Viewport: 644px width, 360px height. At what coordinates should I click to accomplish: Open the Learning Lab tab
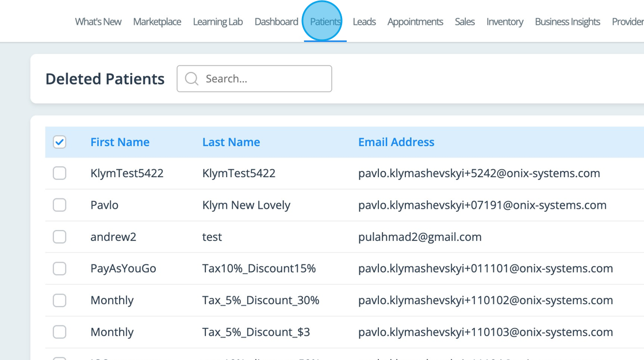click(218, 22)
